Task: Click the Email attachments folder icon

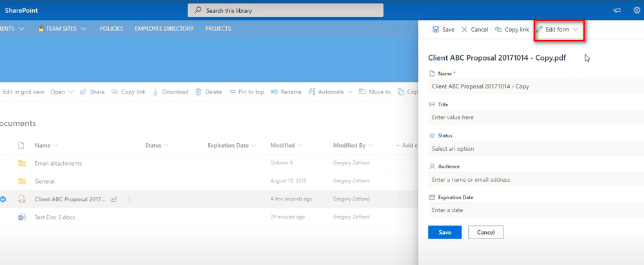Action: click(x=22, y=163)
